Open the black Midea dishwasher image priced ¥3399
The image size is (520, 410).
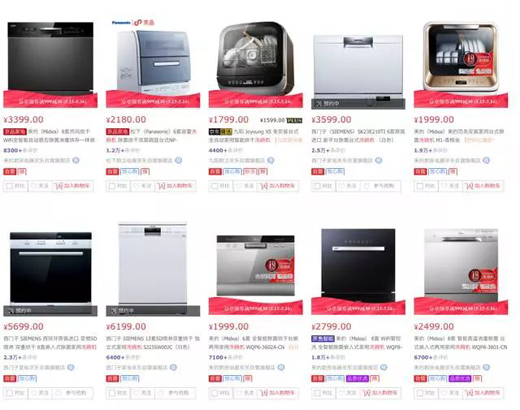[50, 57]
